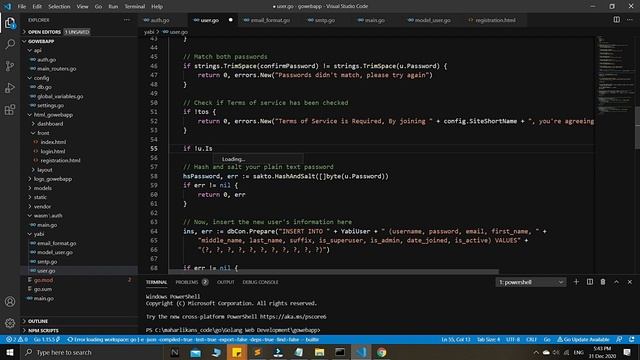The image size is (640, 360).
Task: Split the terminal pane
Action: [590, 282]
